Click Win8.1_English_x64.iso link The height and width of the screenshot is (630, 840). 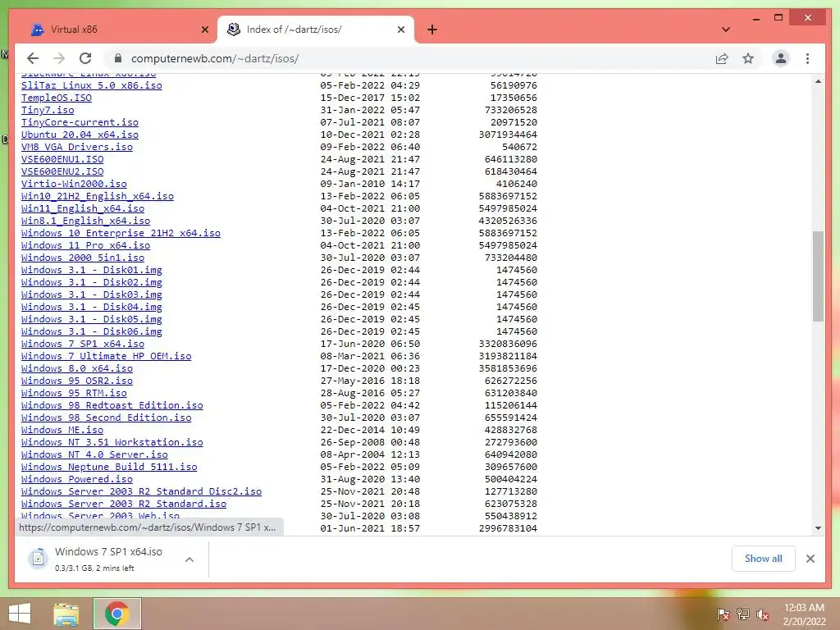[85, 221]
